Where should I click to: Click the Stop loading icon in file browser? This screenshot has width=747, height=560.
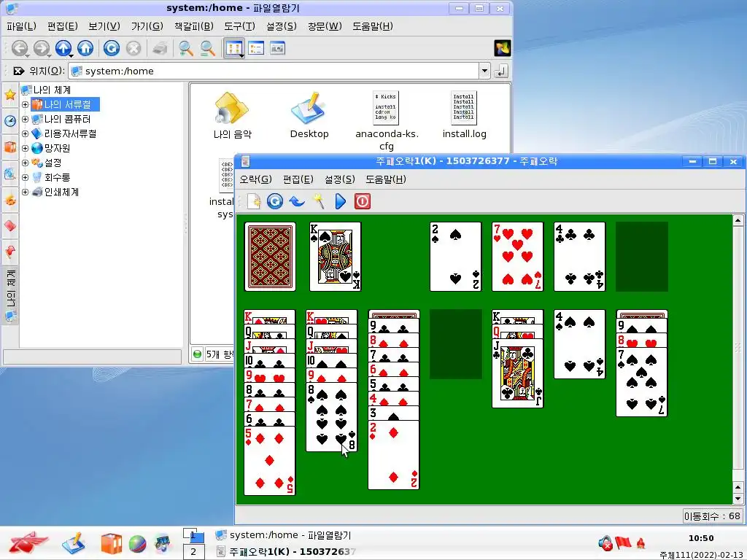(x=134, y=48)
